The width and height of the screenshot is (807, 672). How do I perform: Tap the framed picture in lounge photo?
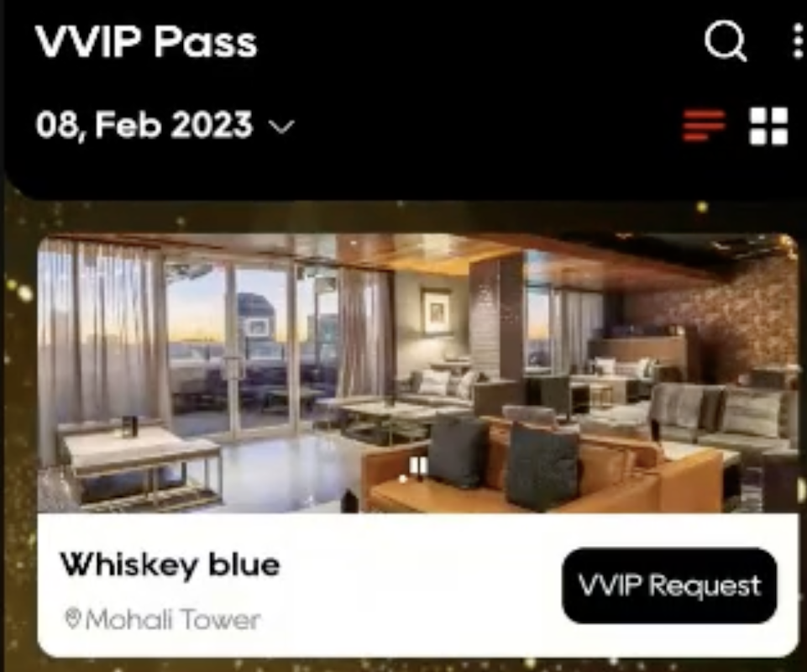[435, 312]
